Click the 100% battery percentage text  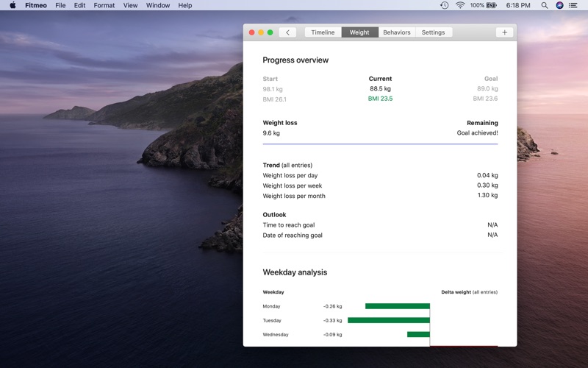pos(477,5)
